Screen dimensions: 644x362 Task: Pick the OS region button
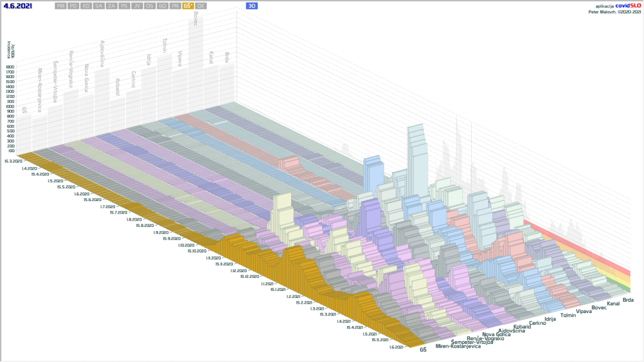(149, 6)
